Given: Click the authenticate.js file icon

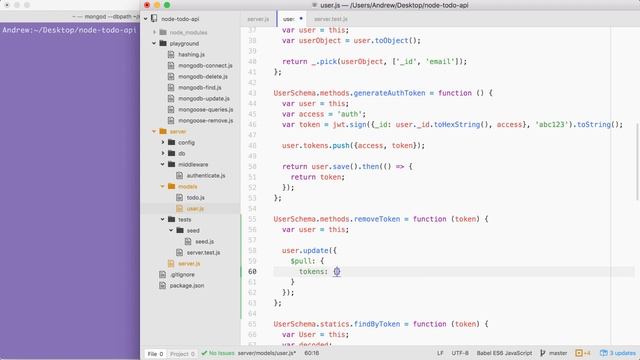Looking at the screenshot, I should [x=179, y=176].
